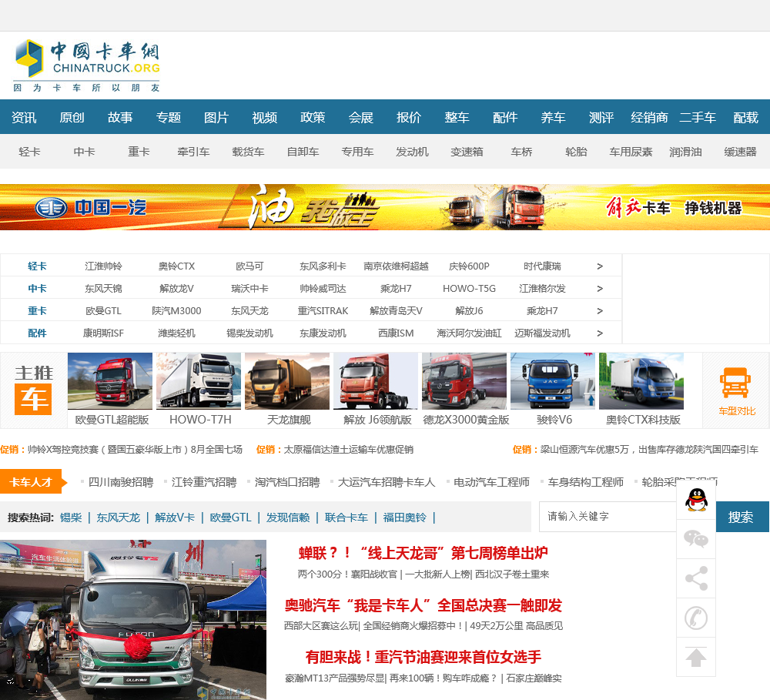770x700 pixels.
Task: Open the 经销商 main nav tab
Action: (650, 117)
